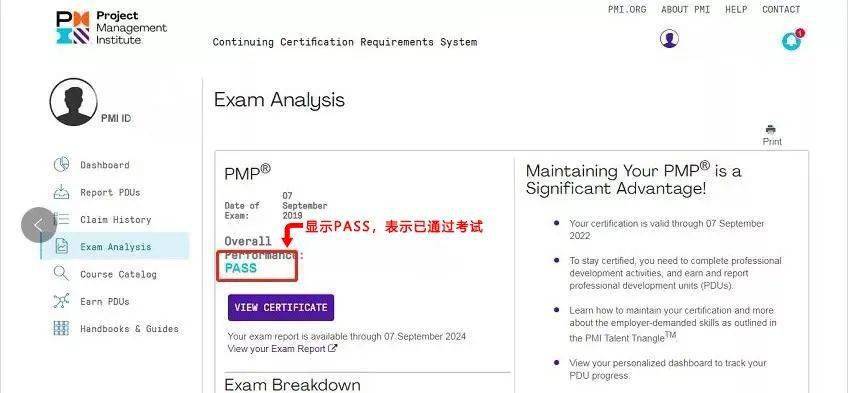The height and width of the screenshot is (393, 848).
Task: Click the user account icon in header
Action: 670,39
